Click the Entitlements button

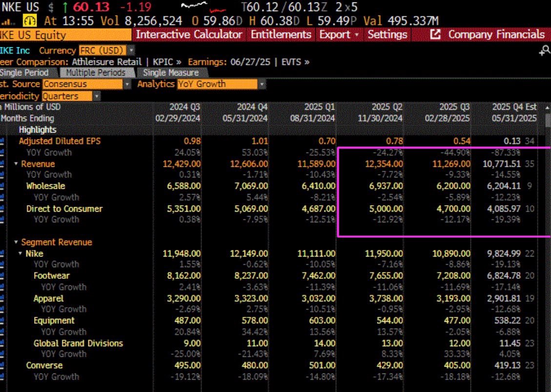click(281, 35)
